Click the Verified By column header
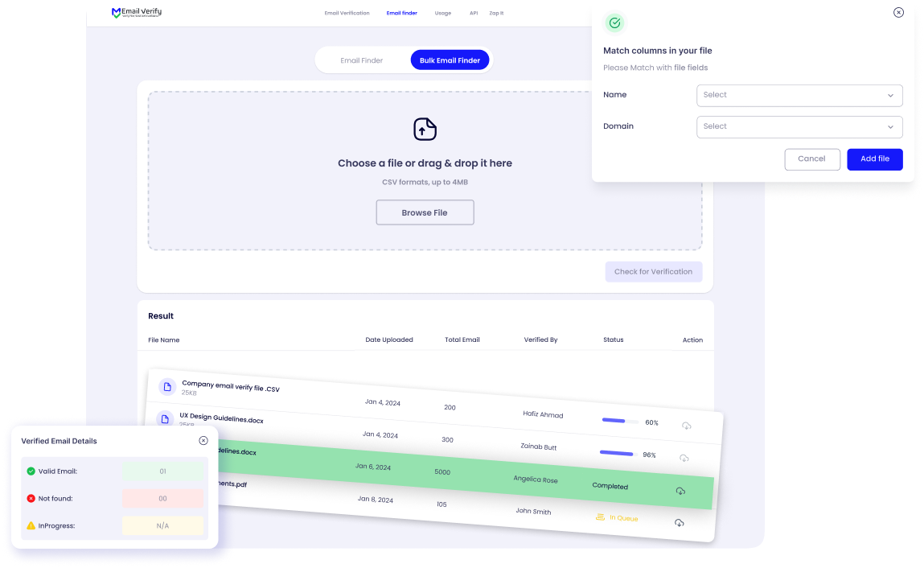Image resolution: width=924 pixels, height=568 pixels. coord(540,340)
